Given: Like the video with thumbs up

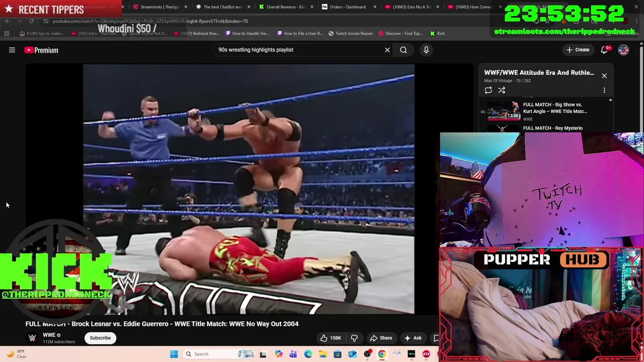Looking at the screenshot, I should (331, 338).
